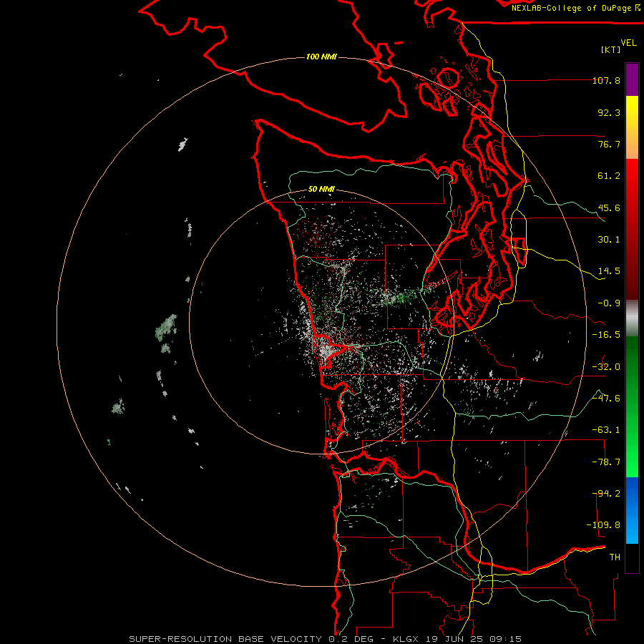Screen dimensions: 644x644
Task: Click the 14.5 velocity scale value
Action: click(x=609, y=271)
